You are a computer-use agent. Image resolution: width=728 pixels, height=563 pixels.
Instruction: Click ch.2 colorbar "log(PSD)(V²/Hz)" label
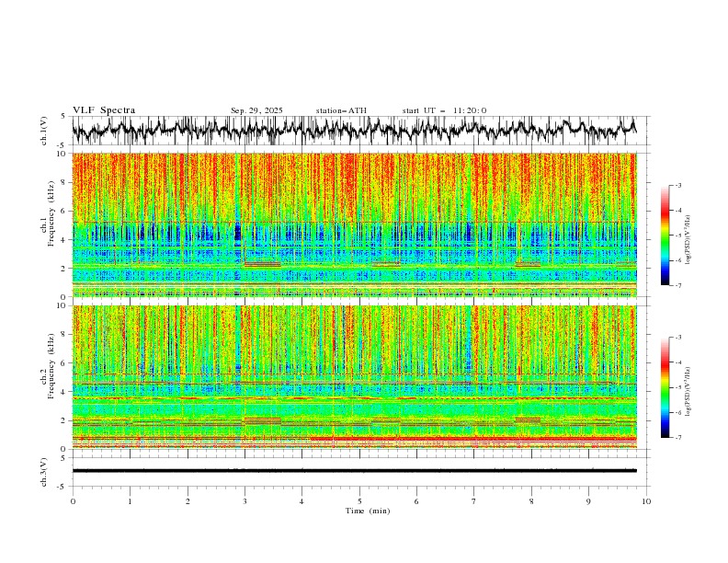[x=688, y=392]
